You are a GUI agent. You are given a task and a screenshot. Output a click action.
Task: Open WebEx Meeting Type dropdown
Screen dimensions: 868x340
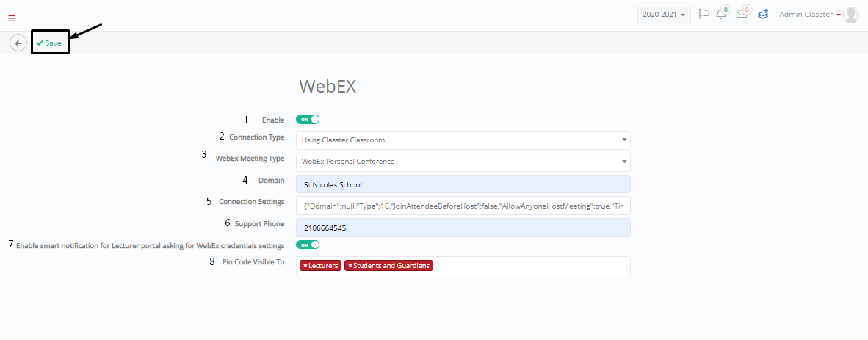(x=463, y=162)
